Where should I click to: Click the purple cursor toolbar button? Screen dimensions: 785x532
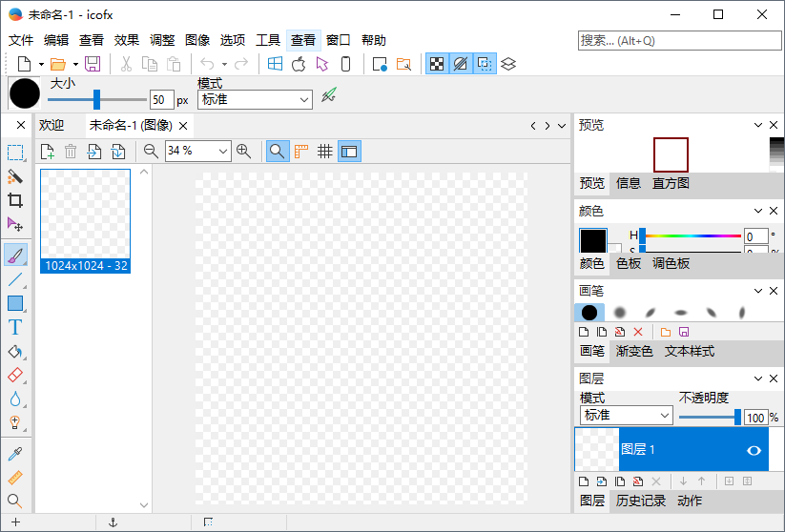(x=321, y=64)
